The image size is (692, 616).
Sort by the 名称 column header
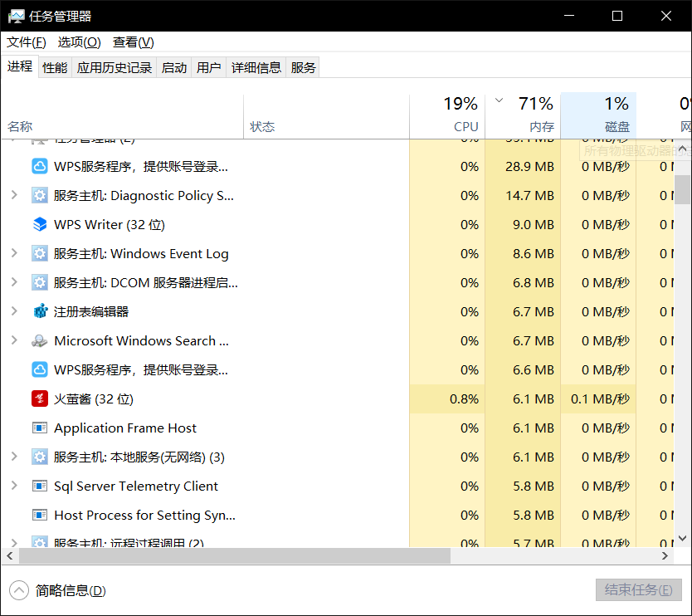pos(122,116)
